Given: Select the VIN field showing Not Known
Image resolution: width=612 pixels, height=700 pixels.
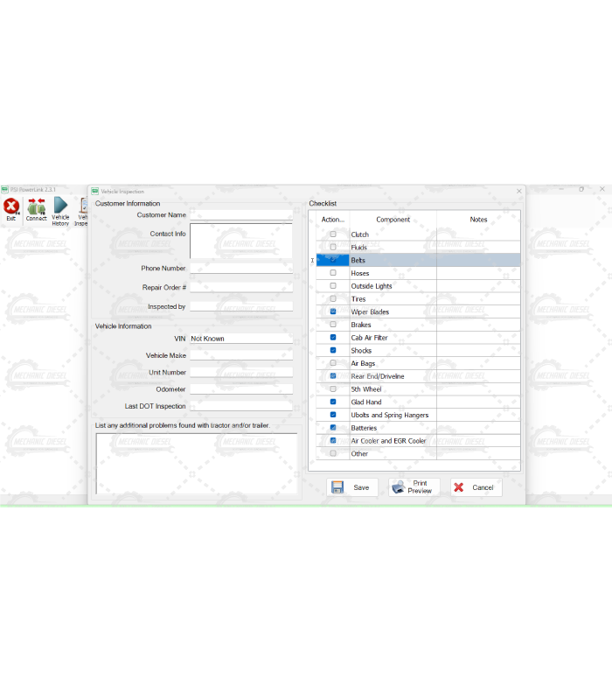Looking at the screenshot, I should [x=241, y=339].
